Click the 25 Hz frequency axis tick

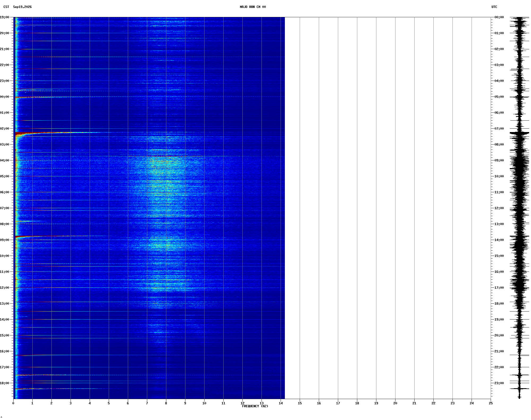pos(491,403)
